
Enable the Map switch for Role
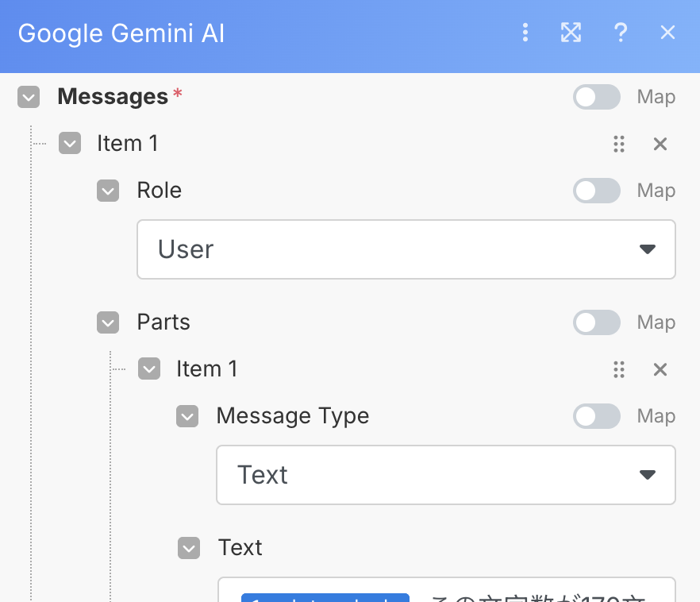[597, 191]
